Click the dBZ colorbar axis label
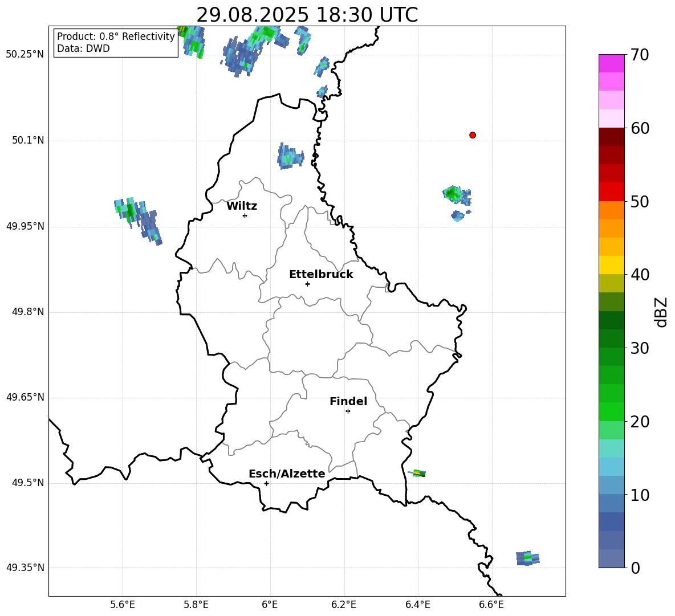 pos(661,312)
